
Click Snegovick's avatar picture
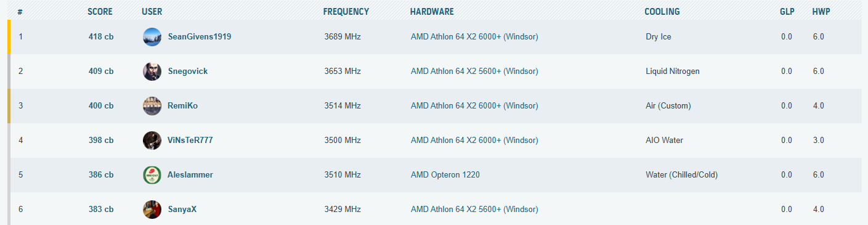point(152,72)
